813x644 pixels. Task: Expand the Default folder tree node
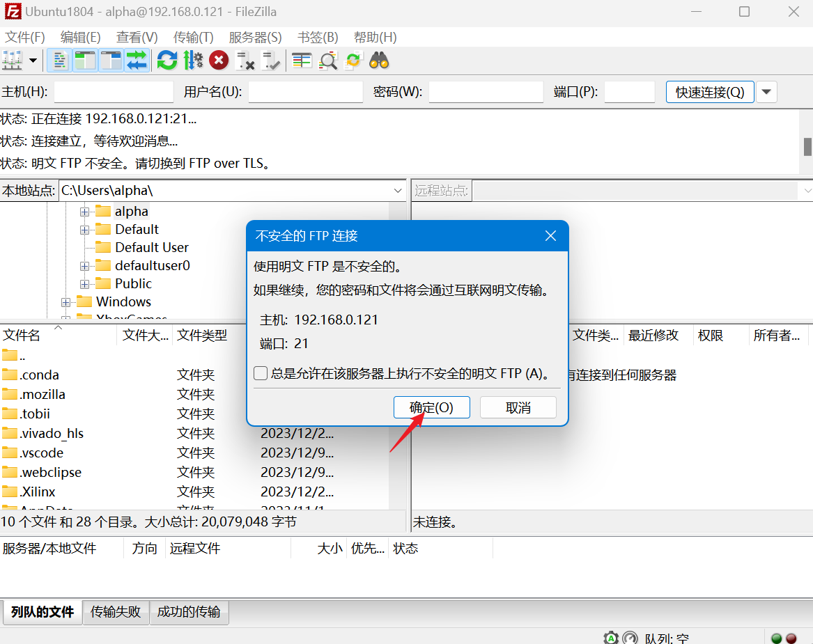click(x=84, y=230)
